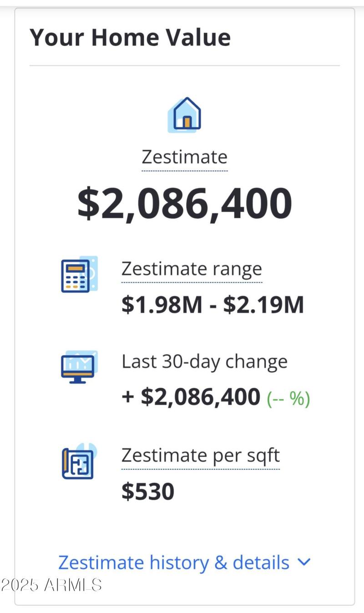Viewport: 364px width, 613px height.
Task: Click the monitor chart icon for 30-day change
Action: (76, 367)
